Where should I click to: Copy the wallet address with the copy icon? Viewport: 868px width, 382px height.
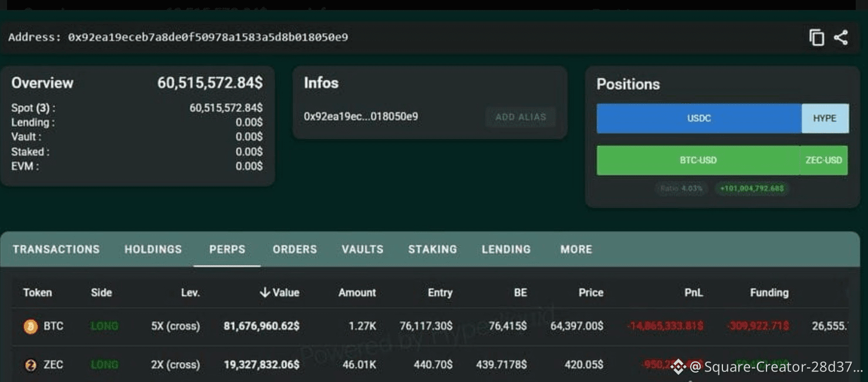tap(816, 38)
